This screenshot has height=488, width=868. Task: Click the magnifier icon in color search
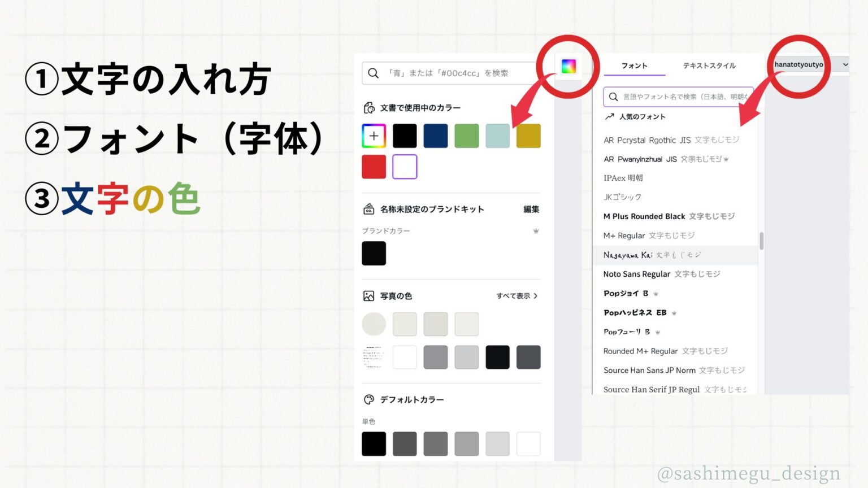(373, 73)
